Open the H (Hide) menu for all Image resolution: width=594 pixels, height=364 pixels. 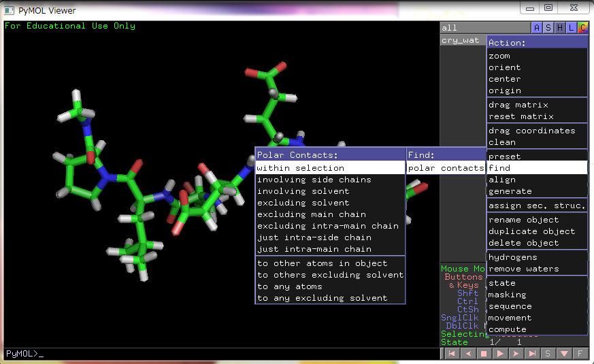click(x=559, y=28)
